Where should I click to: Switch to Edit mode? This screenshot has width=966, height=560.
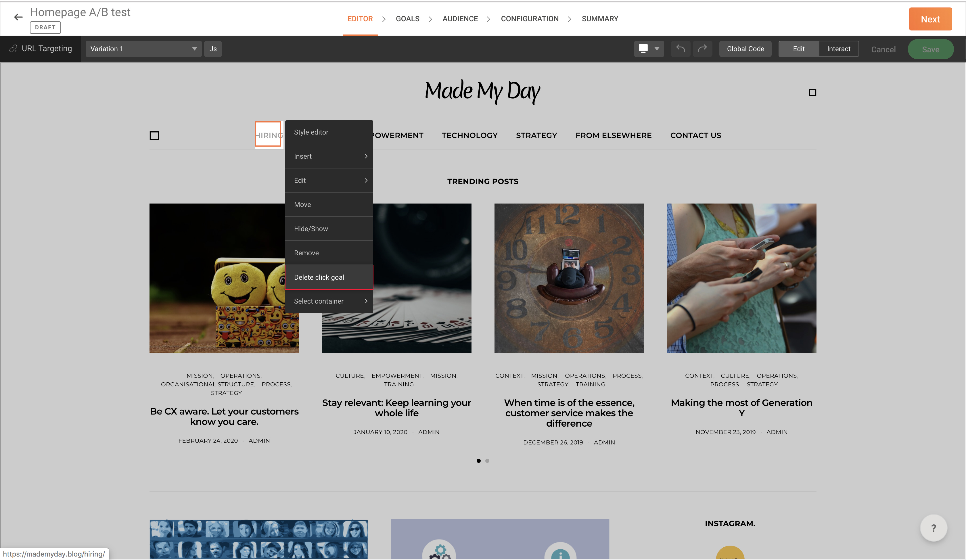coord(798,49)
